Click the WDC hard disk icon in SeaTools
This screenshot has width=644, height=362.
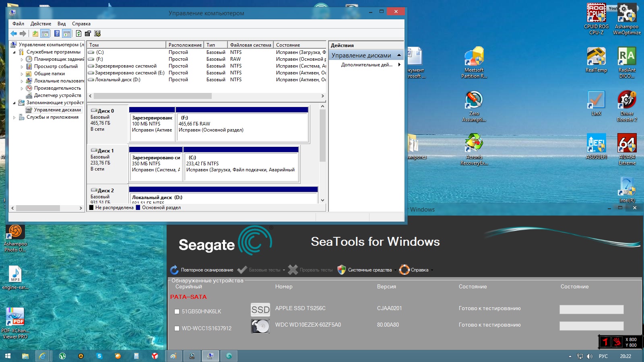[x=260, y=326]
